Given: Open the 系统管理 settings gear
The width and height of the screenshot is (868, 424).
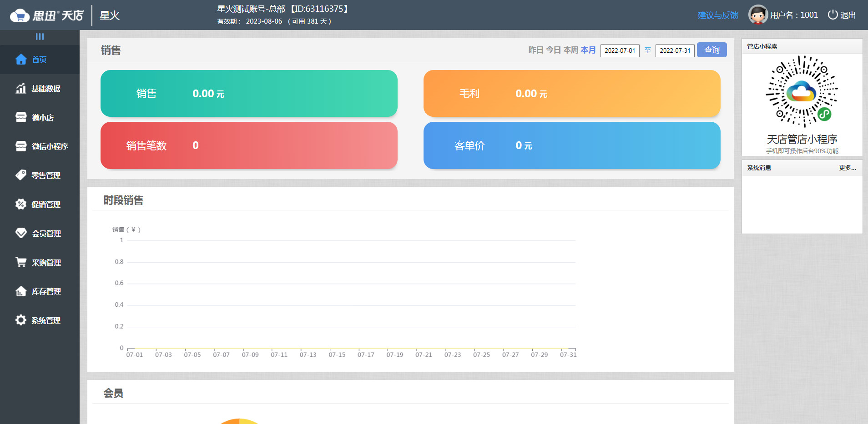Looking at the screenshot, I should [45, 320].
